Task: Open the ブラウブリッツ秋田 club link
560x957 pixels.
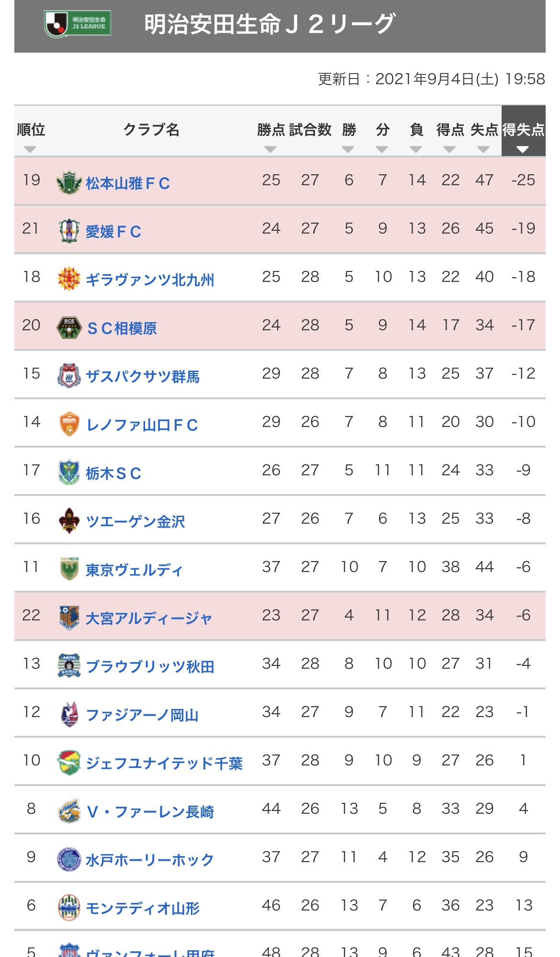Action: [x=150, y=667]
